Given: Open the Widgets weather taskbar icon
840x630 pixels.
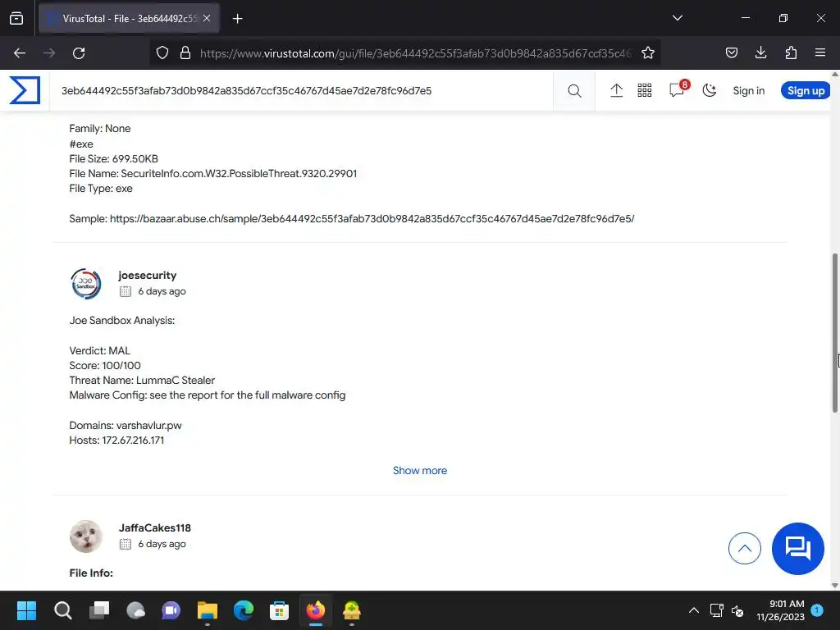Looking at the screenshot, I should tap(135, 610).
